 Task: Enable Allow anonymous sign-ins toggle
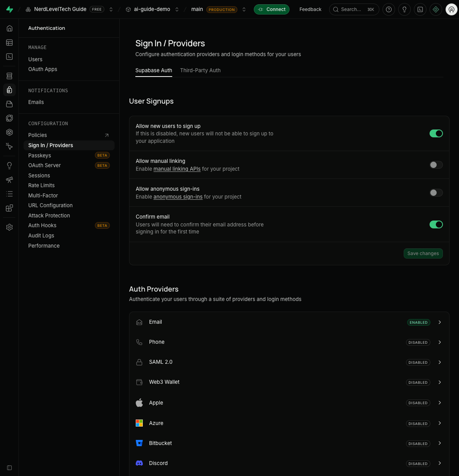pos(436,193)
